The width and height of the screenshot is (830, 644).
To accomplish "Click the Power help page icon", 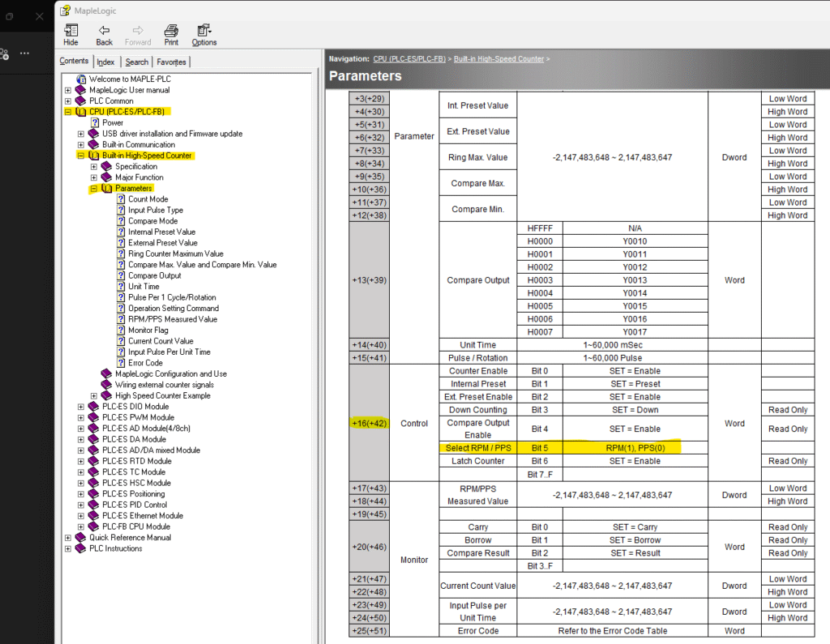I will [x=94, y=123].
